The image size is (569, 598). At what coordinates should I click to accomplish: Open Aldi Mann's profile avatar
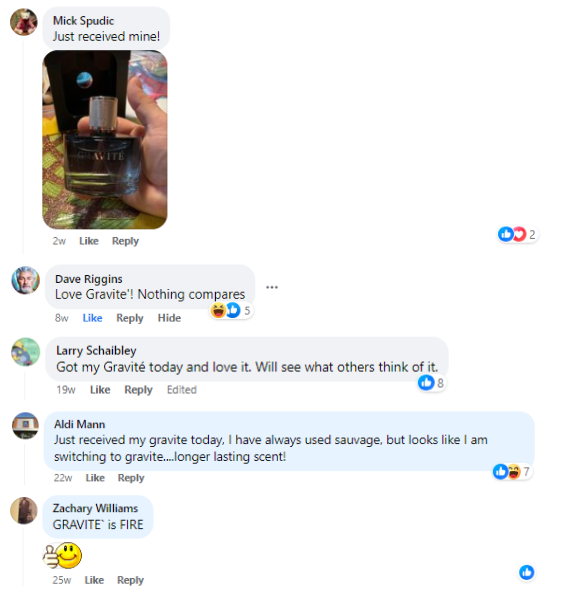click(x=26, y=426)
